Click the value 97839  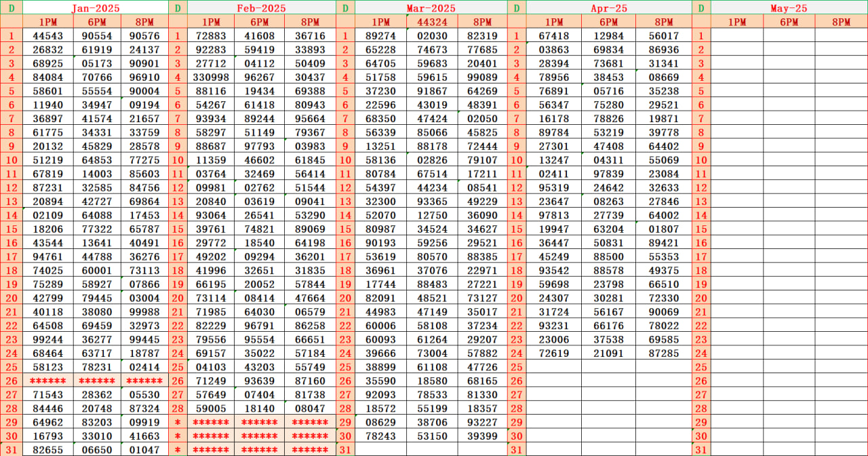click(x=608, y=174)
